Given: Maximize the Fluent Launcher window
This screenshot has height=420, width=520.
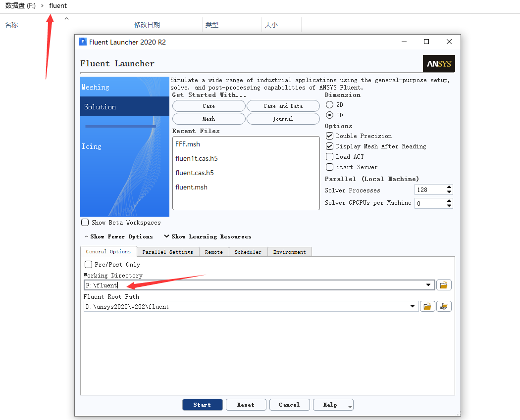Looking at the screenshot, I should pos(426,42).
